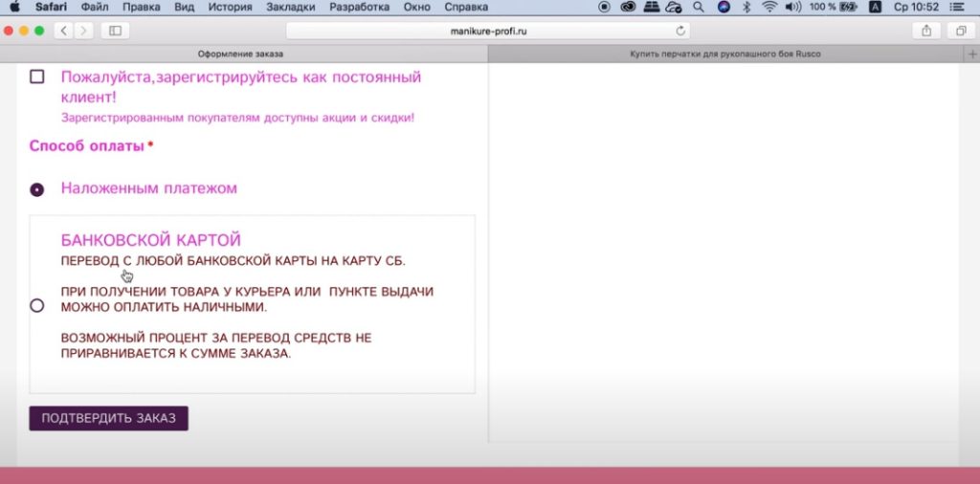Check the register as regular customer checkbox

pyautogui.click(x=37, y=77)
